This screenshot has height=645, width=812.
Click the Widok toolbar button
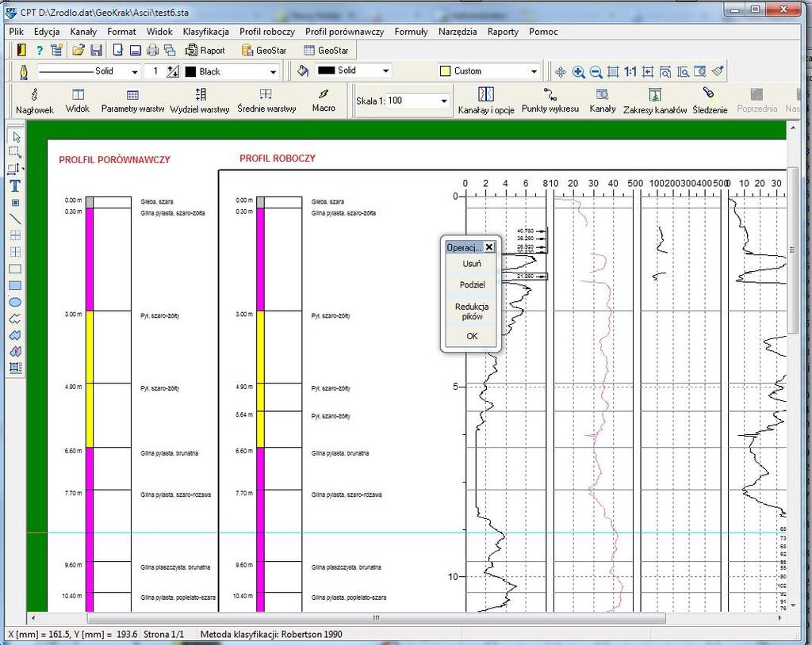click(x=78, y=101)
